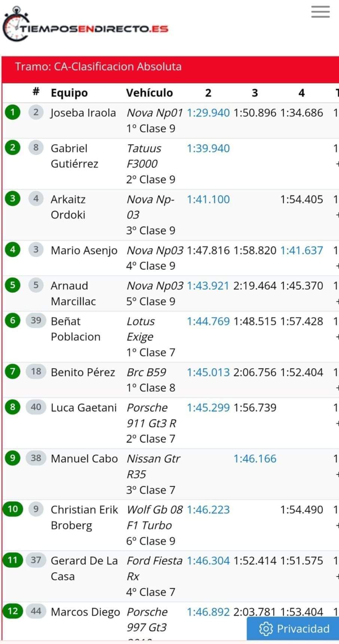Click the Vehículo column header
Screen dimensions: 339x644
pyautogui.click(x=149, y=93)
